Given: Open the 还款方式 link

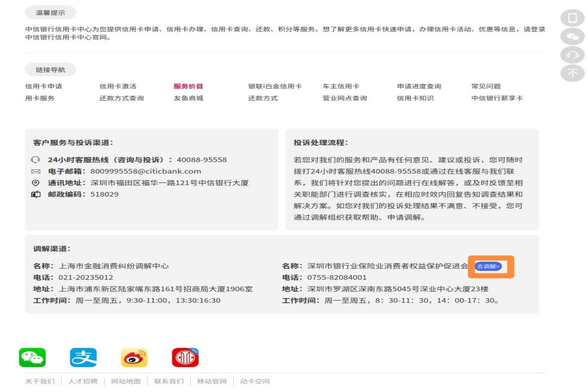Looking at the screenshot, I should click(x=263, y=98).
